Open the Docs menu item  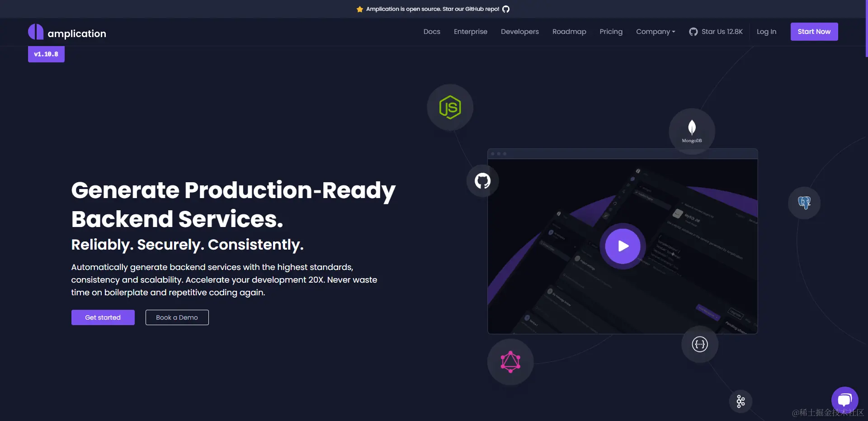pyautogui.click(x=432, y=32)
